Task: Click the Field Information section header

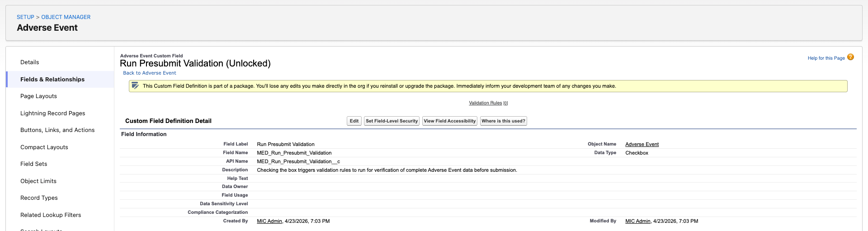Action: [144, 134]
